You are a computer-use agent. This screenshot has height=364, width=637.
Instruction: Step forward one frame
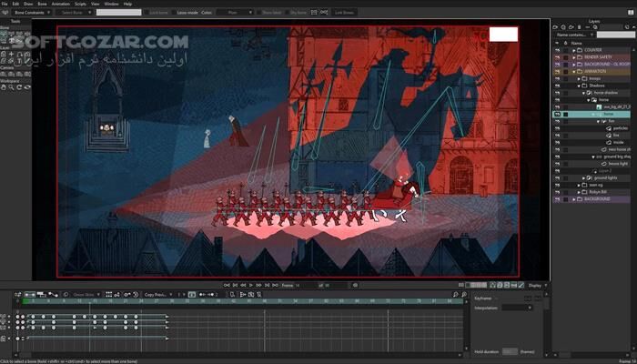point(258,285)
